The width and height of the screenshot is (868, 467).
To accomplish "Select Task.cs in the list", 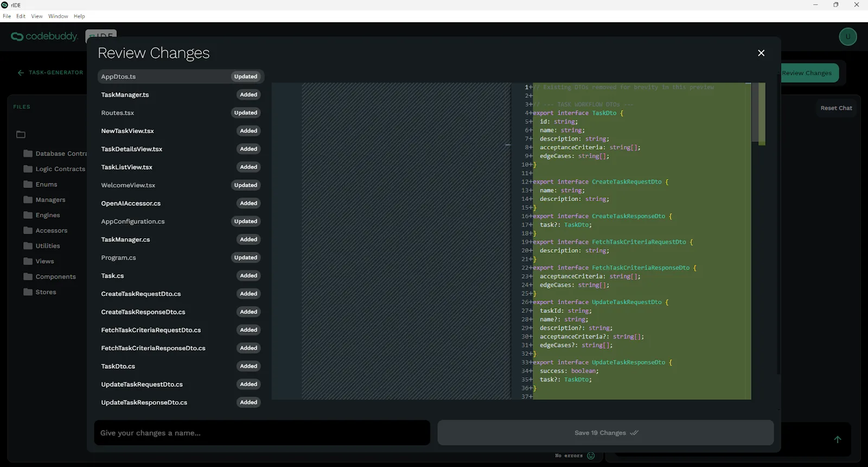I will [181, 276].
